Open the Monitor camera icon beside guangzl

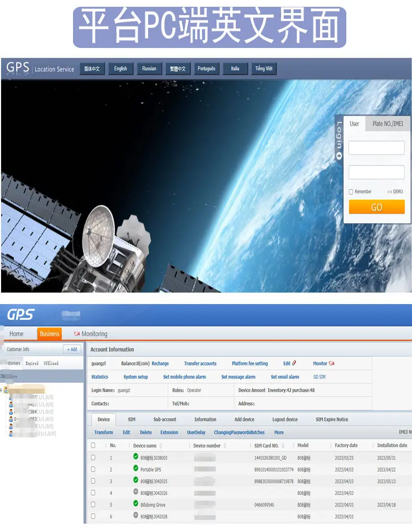click(332, 363)
